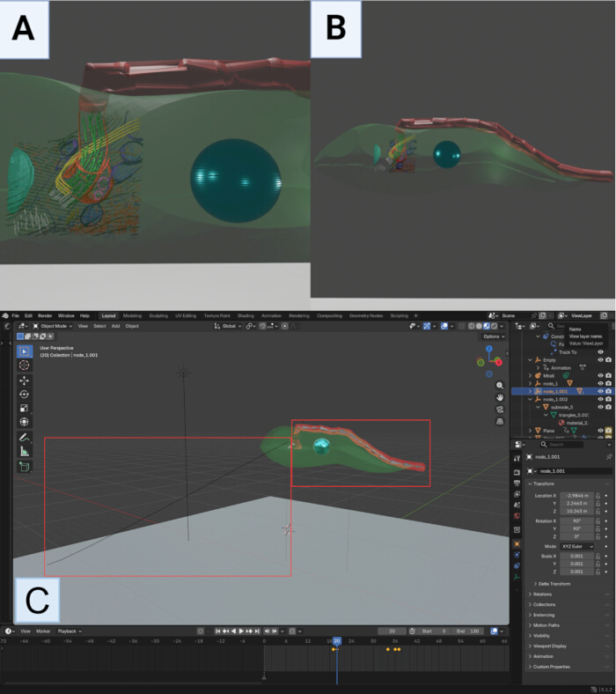Open the Object Mode dropdown
This screenshot has width=616, height=694.
click(x=53, y=326)
